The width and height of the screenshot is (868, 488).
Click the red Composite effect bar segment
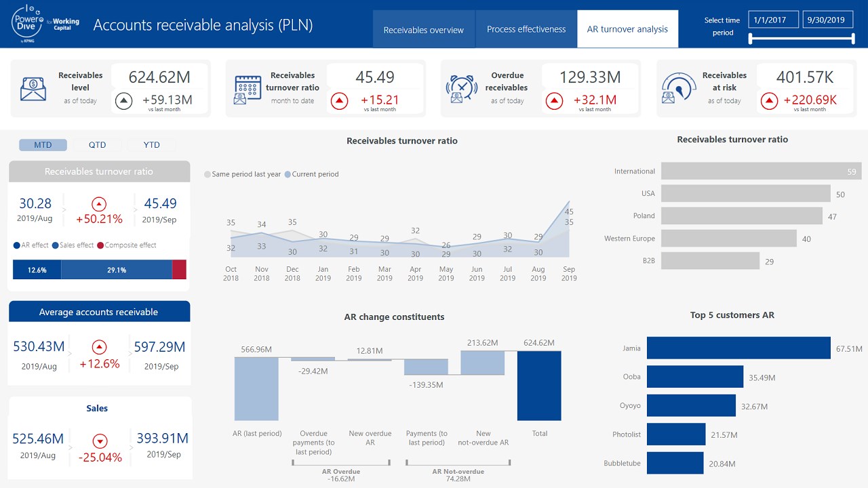click(179, 270)
